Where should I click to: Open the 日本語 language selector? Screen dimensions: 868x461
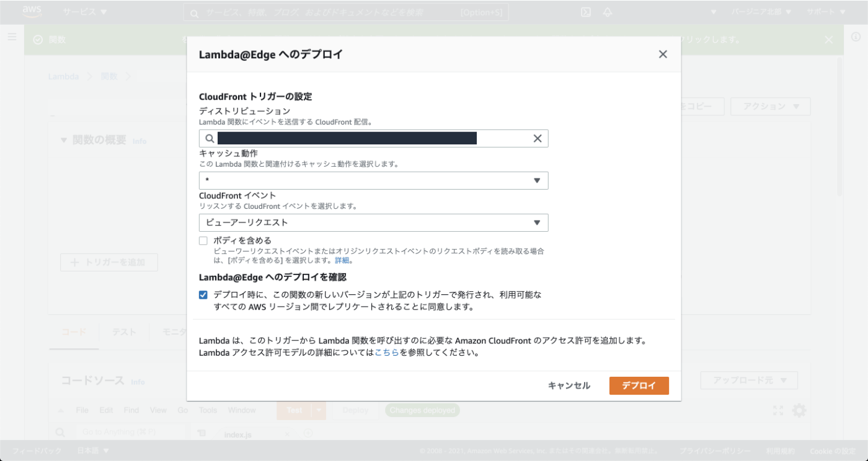(93, 451)
